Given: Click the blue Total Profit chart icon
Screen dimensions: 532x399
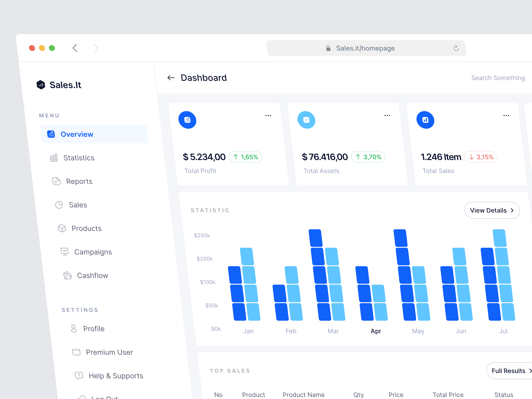Looking at the screenshot, I should pos(187,120).
